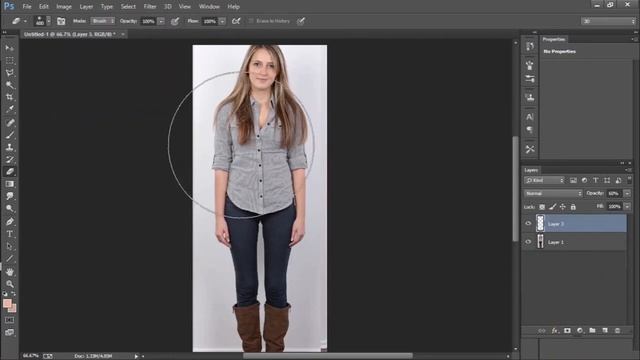Select the History Brush tool
This screenshot has height=360, width=640.
click(9, 160)
